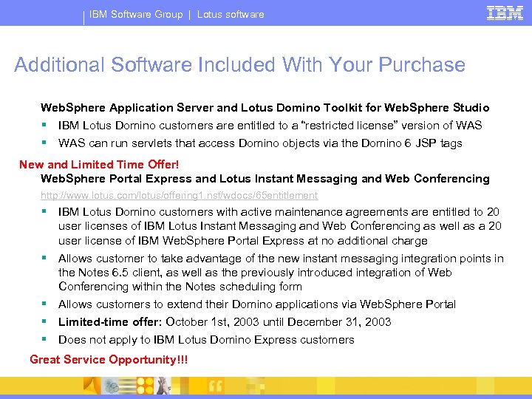Click heading 'WebSphere Application Server and Lotus Domino Toolkit'
The image size is (532, 399).
pyautogui.click(x=265, y=108)
